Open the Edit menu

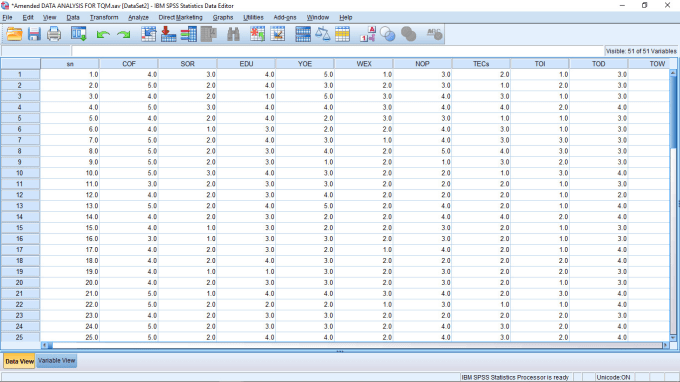pyautogui.click(x=28, y=17)
